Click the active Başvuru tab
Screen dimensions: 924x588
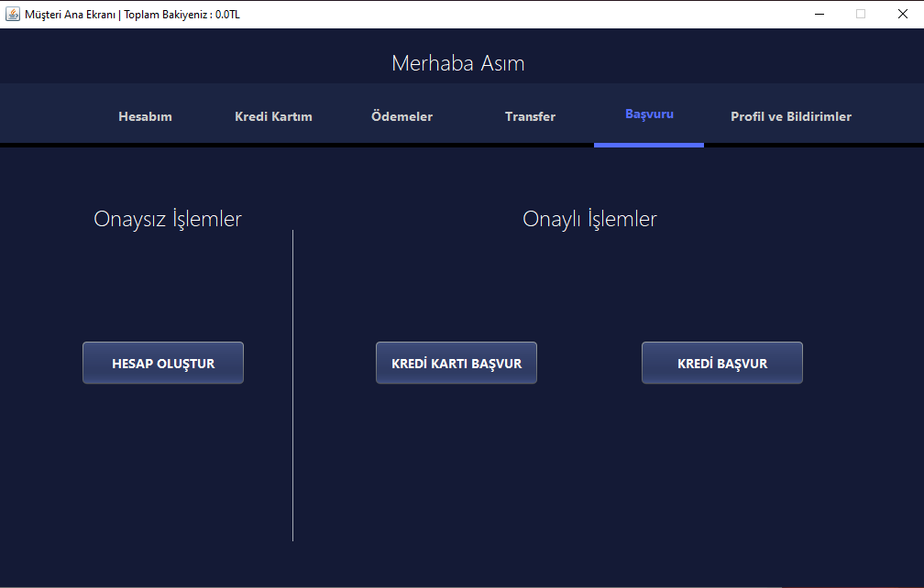[649, 114]
